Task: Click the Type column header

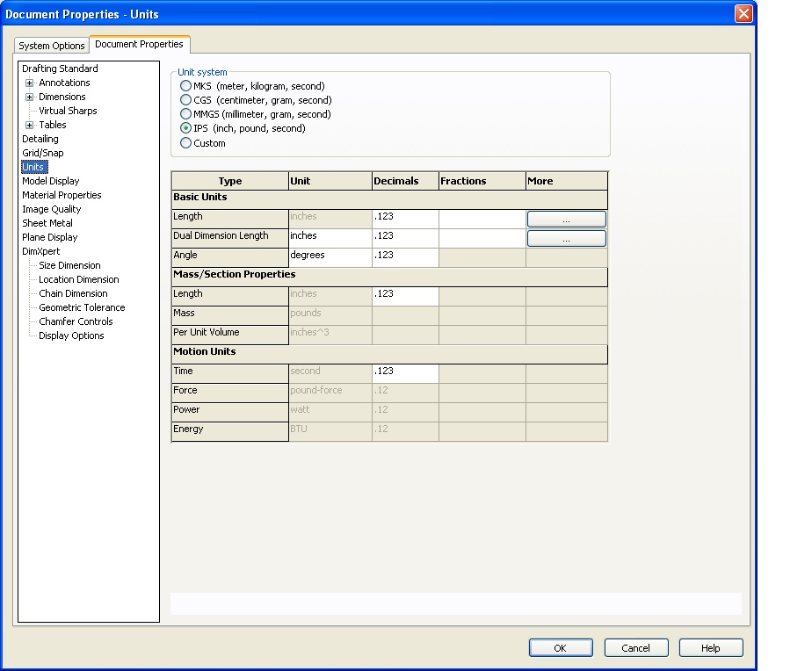Action: coord(230,181)
